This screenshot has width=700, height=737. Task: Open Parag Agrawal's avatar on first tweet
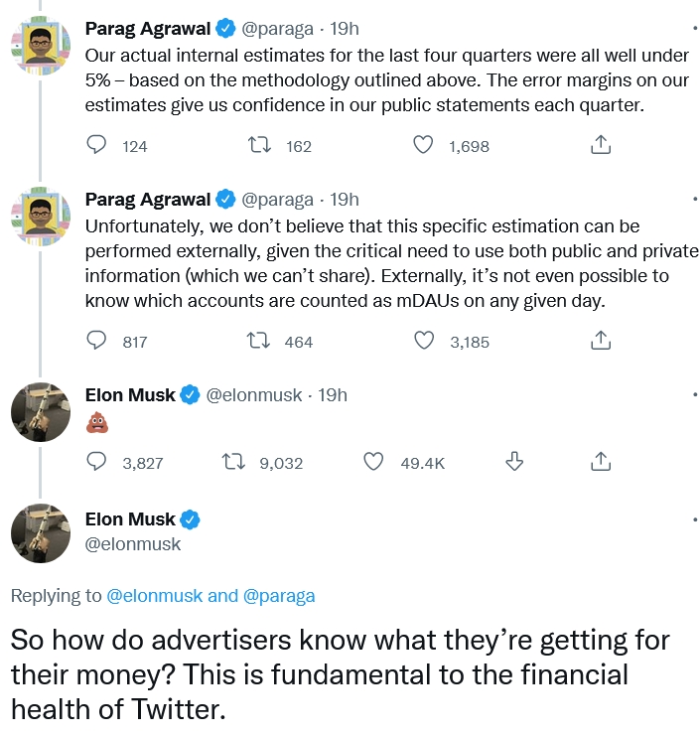[41, 46]
